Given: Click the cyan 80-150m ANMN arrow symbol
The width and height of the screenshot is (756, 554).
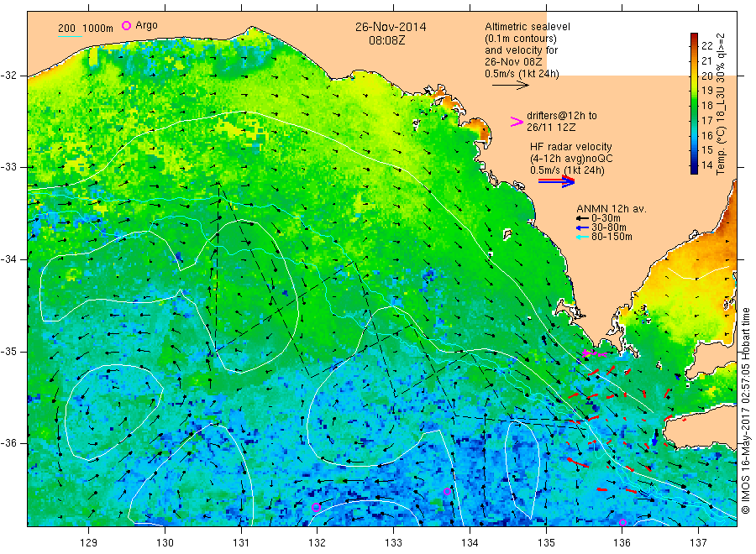Looking at the screenshot, I should coord(582,237).
